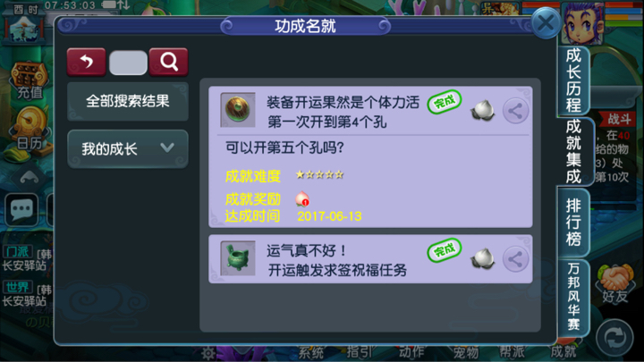Switch to the 成长历程 tab

tap(573, 80)
